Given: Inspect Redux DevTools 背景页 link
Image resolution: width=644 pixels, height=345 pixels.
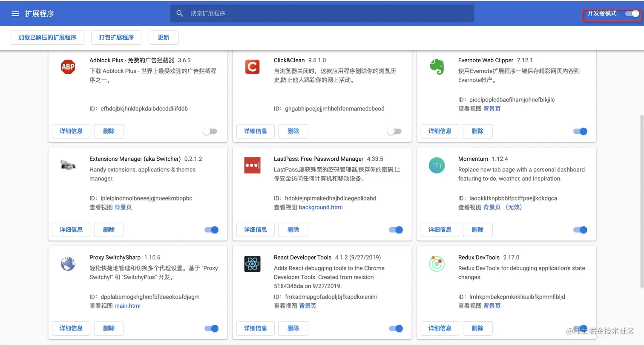Looking at the screenshot, I should (492, 306).
